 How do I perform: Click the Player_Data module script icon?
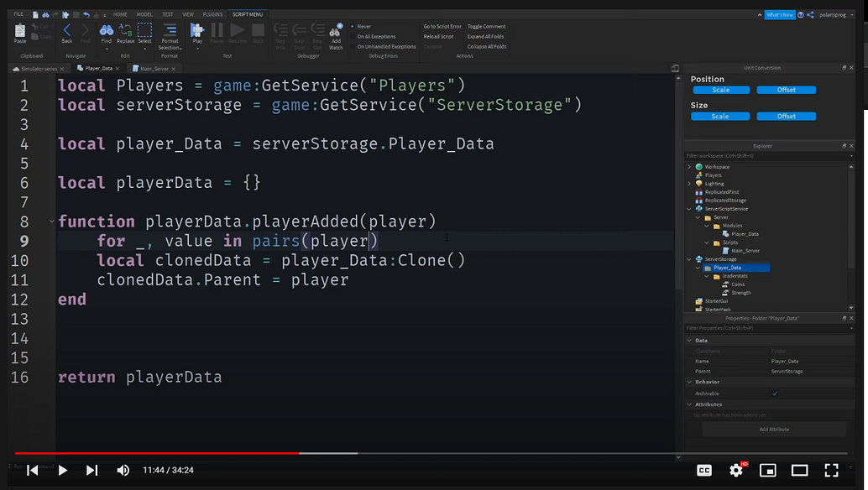click(726, 234)
